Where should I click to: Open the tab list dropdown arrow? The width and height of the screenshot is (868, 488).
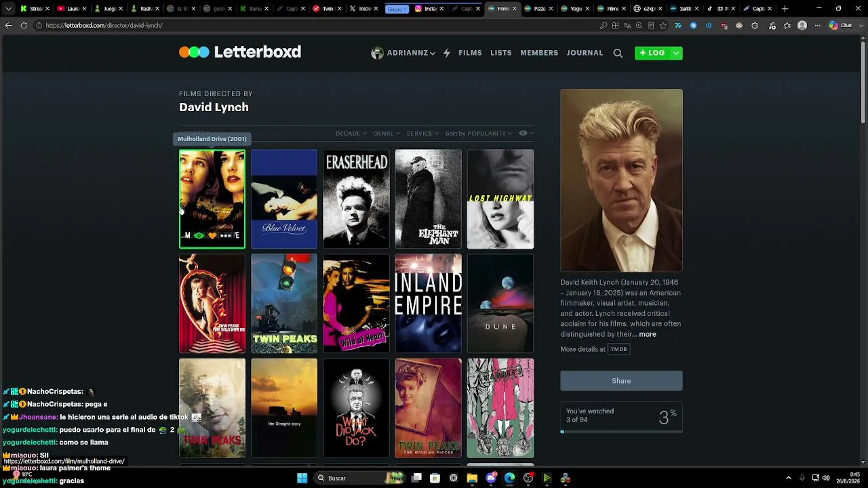[x=8, y=9]
